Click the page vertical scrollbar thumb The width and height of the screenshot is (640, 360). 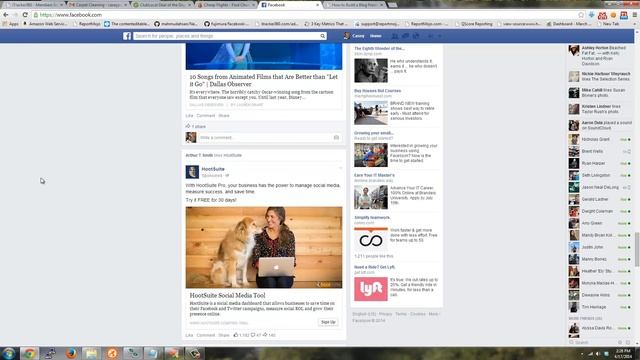[x=637, y=249]
